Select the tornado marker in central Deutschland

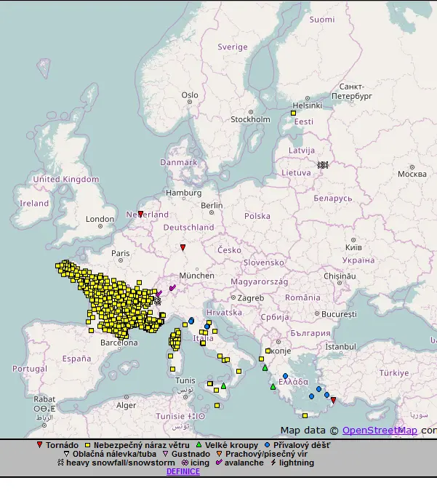click(x=183, y=247)
